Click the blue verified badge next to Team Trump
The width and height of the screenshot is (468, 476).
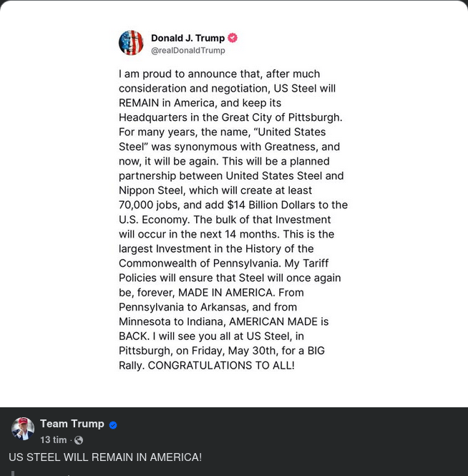click(x=112, y=424)
